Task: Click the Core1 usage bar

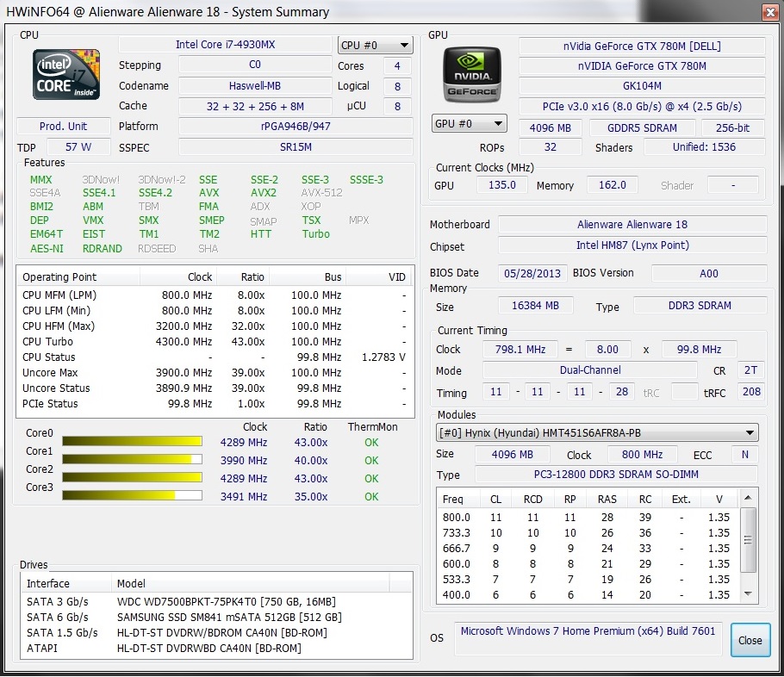Action: tap(132, 459)
